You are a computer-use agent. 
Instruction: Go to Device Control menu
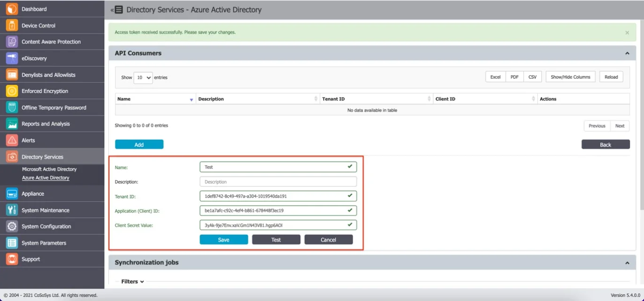click(x=38, y=25)
